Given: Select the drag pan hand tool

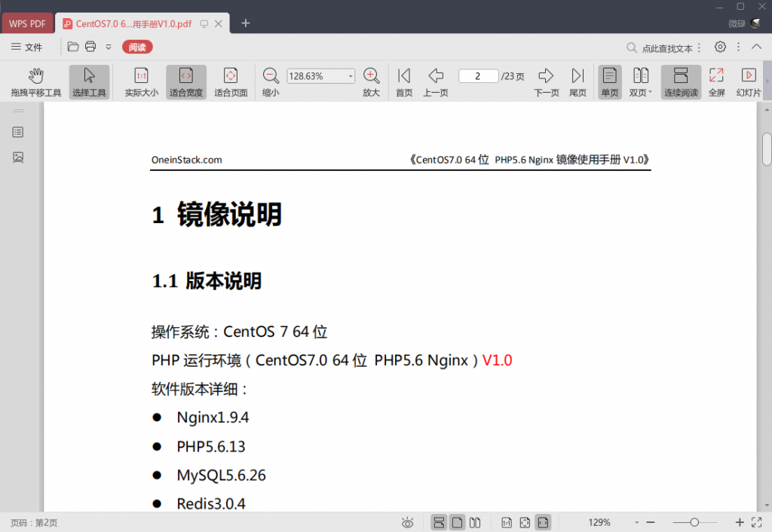Looking at the screenshot, I should pyautogui.click(x=36, y=82).
